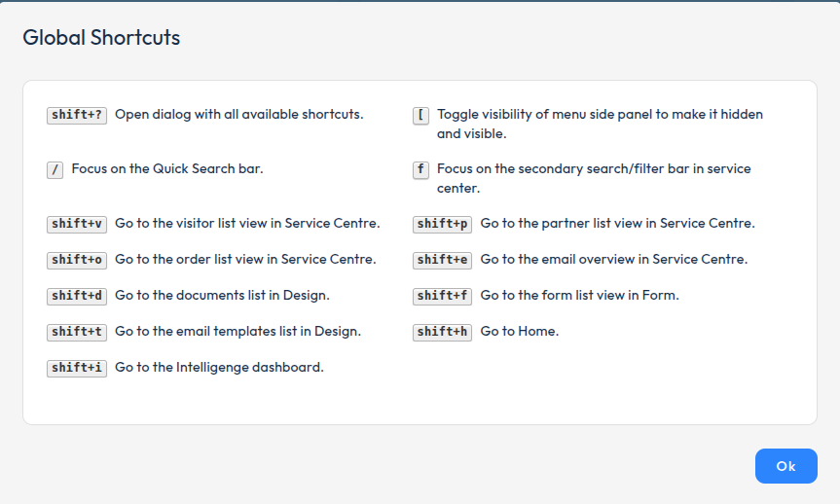Click the slash key badge
840x504 pixels.
click(55, 169)
